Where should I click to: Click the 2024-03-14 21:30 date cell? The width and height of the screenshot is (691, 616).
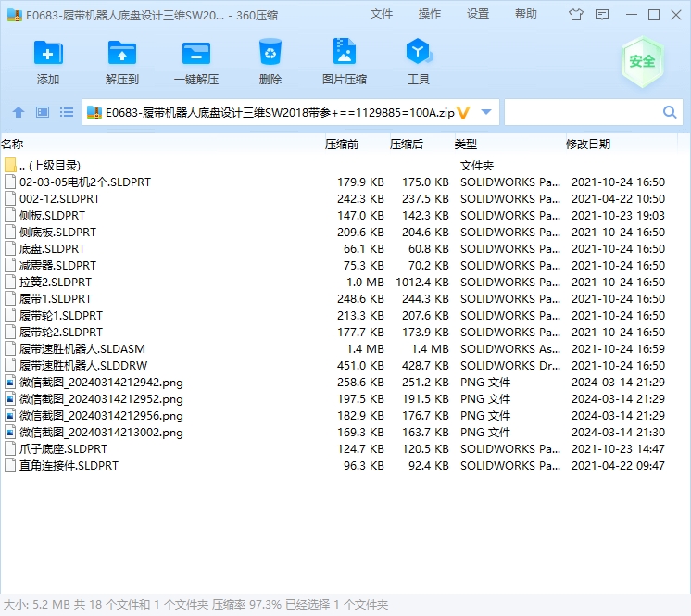618,433
